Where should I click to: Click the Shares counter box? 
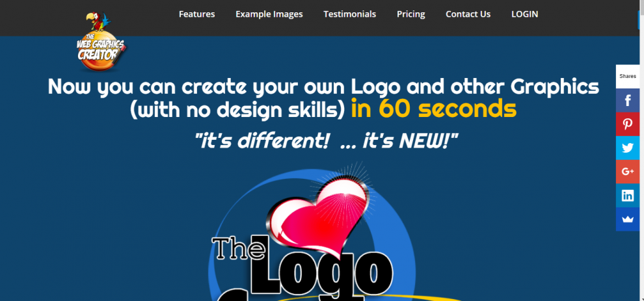628,76
